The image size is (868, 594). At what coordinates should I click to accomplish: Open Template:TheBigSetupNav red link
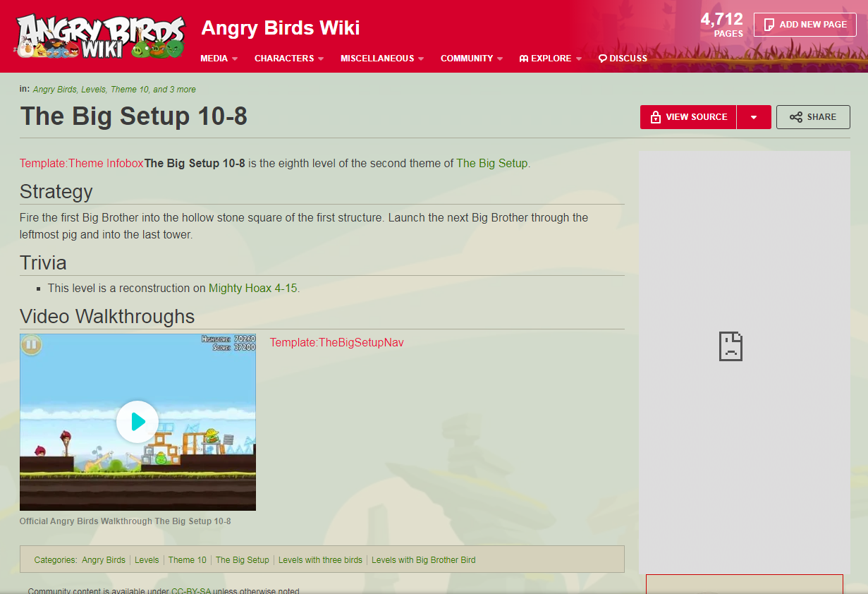pos(337,342)
